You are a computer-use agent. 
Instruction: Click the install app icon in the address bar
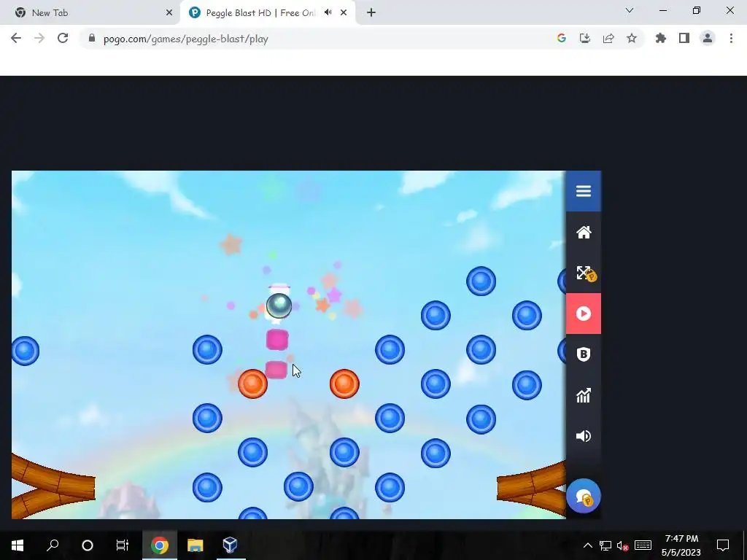click(x=584, y=39)
